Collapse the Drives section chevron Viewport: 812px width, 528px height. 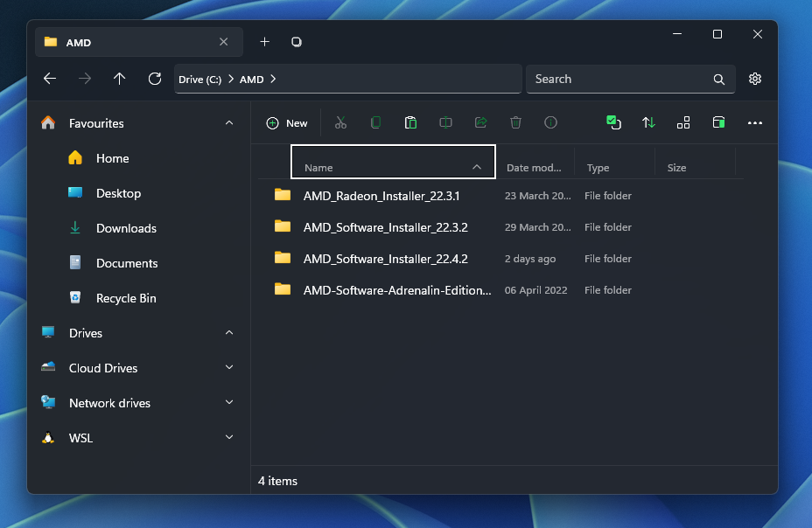point(229,332)
